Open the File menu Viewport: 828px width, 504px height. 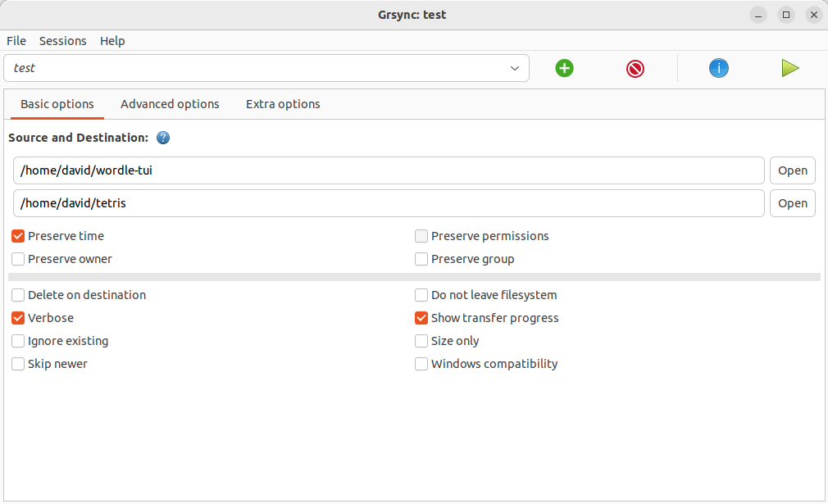pos(16,41)
